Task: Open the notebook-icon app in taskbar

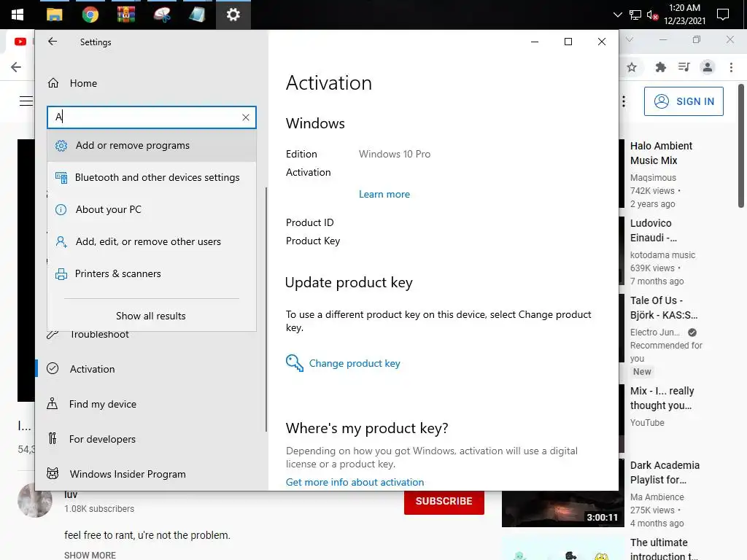Action: [197, 15]
